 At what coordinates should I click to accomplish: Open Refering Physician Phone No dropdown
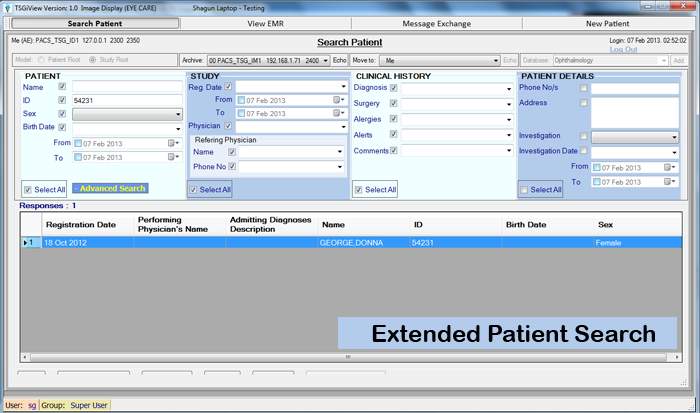291,167
